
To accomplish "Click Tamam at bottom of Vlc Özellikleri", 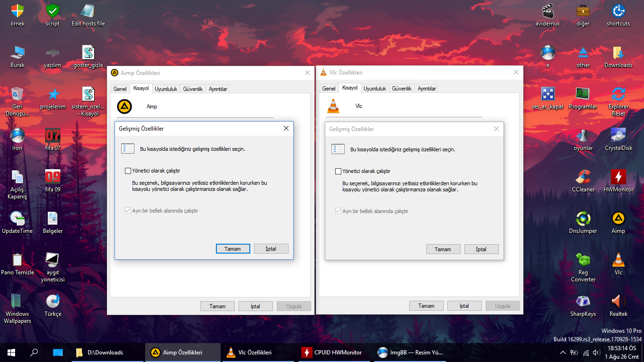I will tap(426, 305).
